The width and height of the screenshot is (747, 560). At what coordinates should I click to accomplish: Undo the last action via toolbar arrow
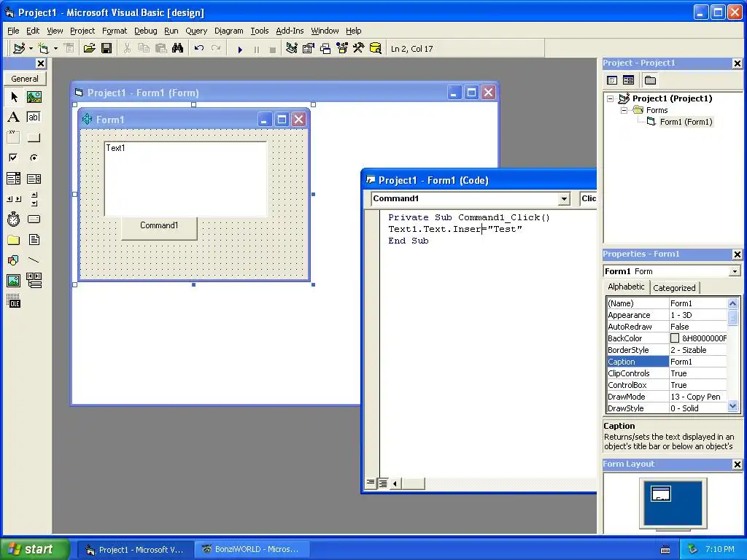tap(198, 48)
